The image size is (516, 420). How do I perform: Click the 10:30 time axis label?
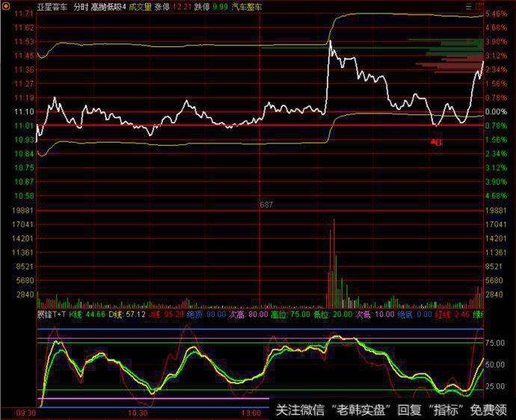[138, 413]
